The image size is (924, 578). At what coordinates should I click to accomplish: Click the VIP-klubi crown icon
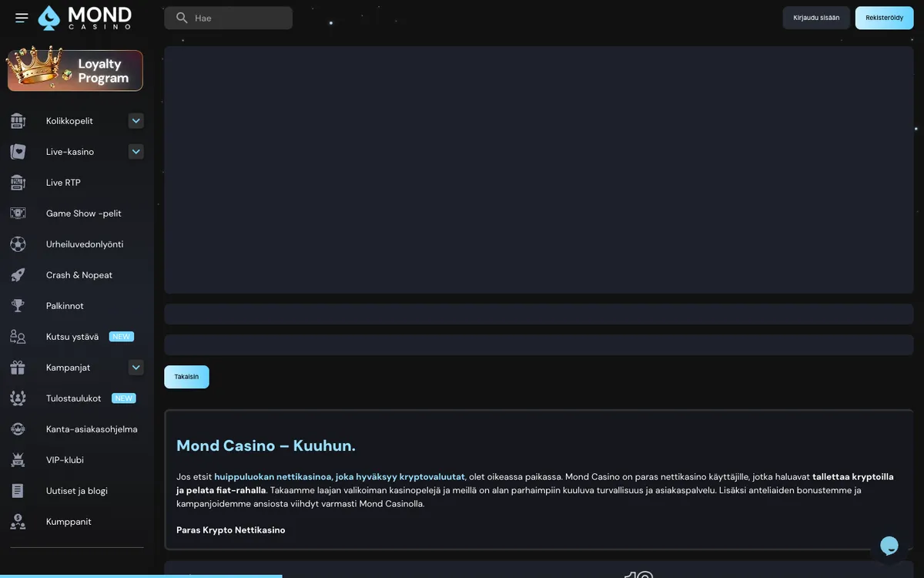pos(18,460)
